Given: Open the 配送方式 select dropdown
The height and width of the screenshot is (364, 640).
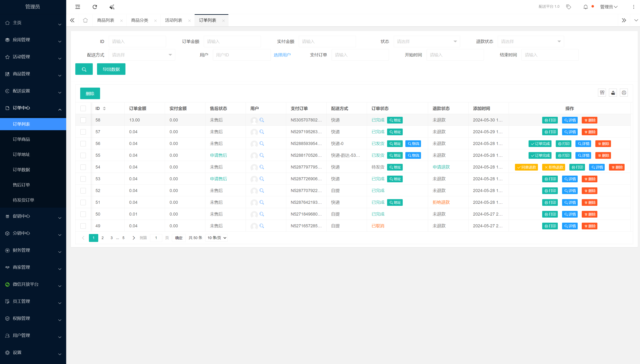Looking at the screenshot, I should pos(142,55).
